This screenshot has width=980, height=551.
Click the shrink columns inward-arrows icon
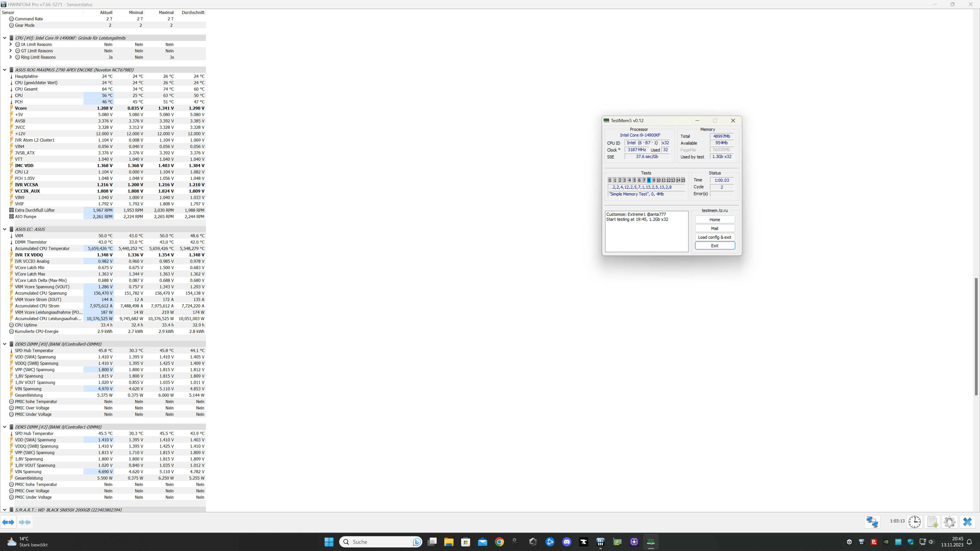coord(25,522)
